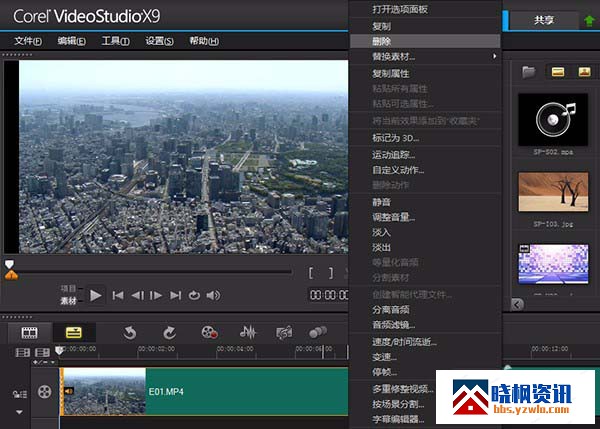Open the 工具(T) menu
This screenshot has height=429, width=600.
click(x=115, y=41)
